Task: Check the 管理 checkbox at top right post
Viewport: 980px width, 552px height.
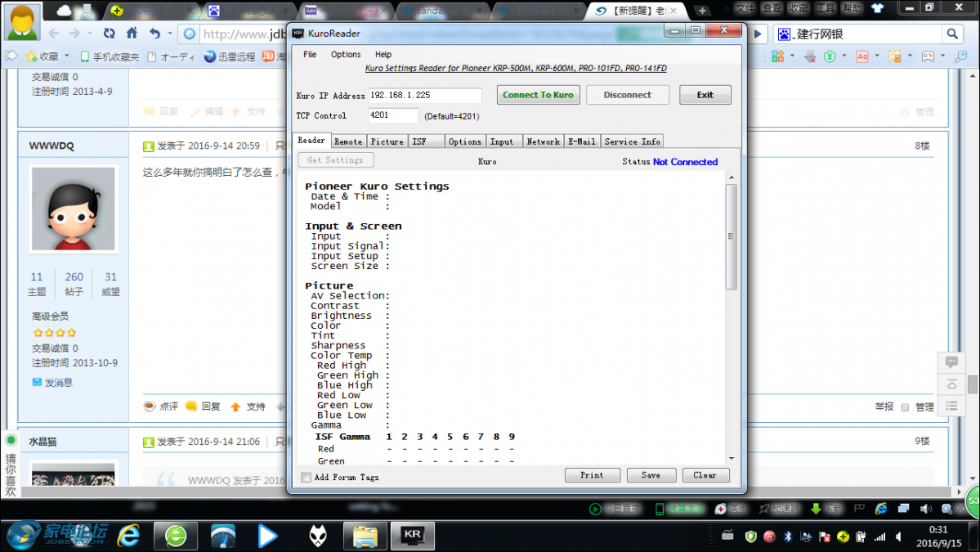Action: 905,112
